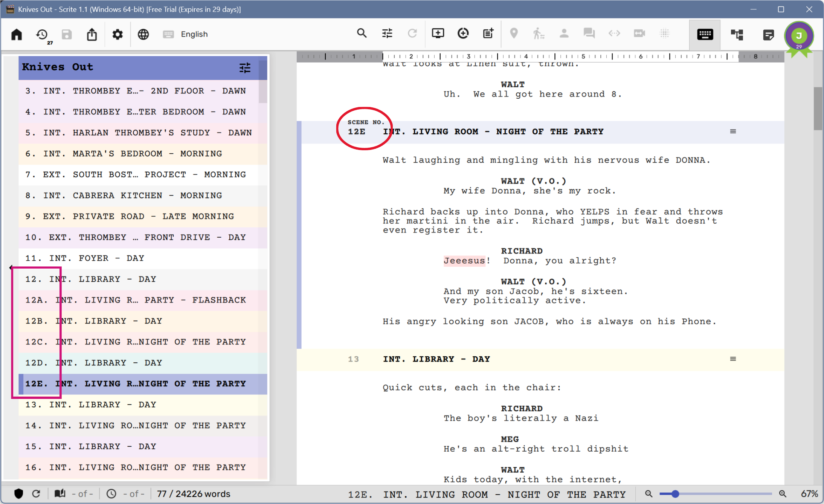Image resolution: width=824 pixels, height=504 pixels.
Task: Click the notes-plus add icon
Action: [x=488, y=33]
